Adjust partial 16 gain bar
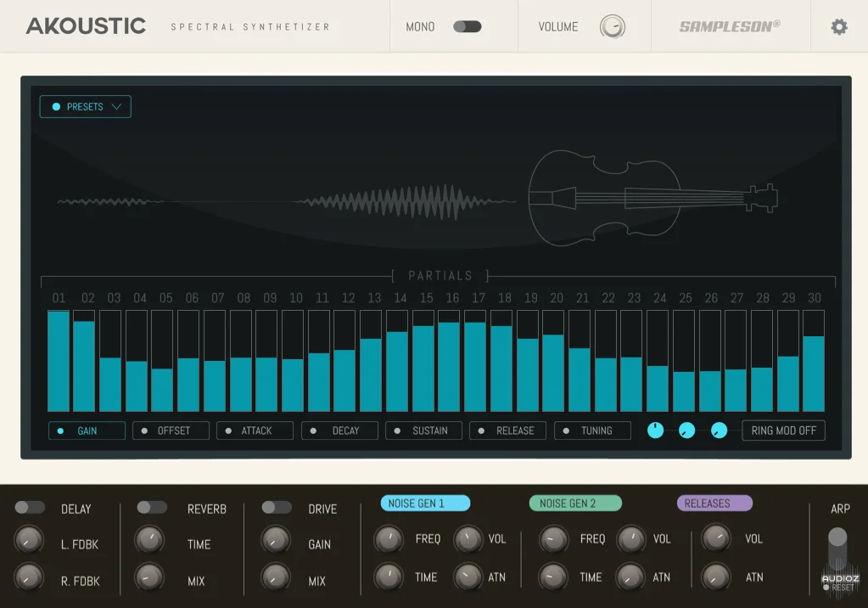Viewport: 868px width, 608px height. pyautogui.click(x=449, y=361)
